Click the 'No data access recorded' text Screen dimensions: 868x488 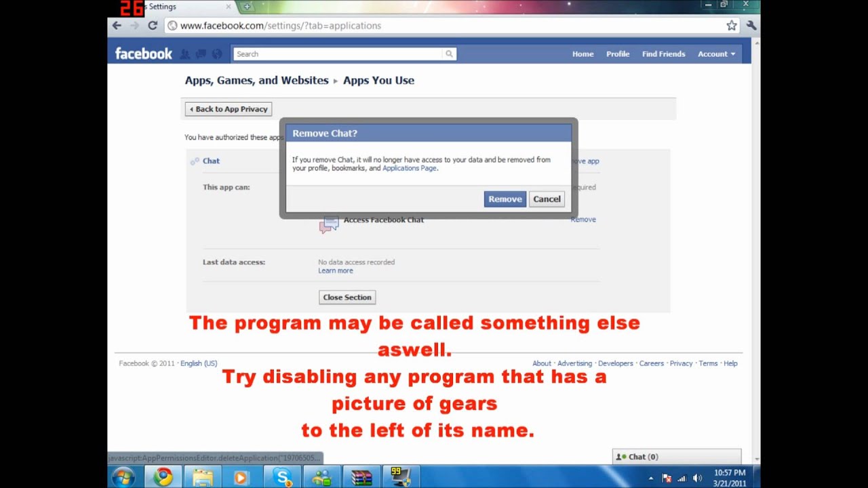coord(356,262)
